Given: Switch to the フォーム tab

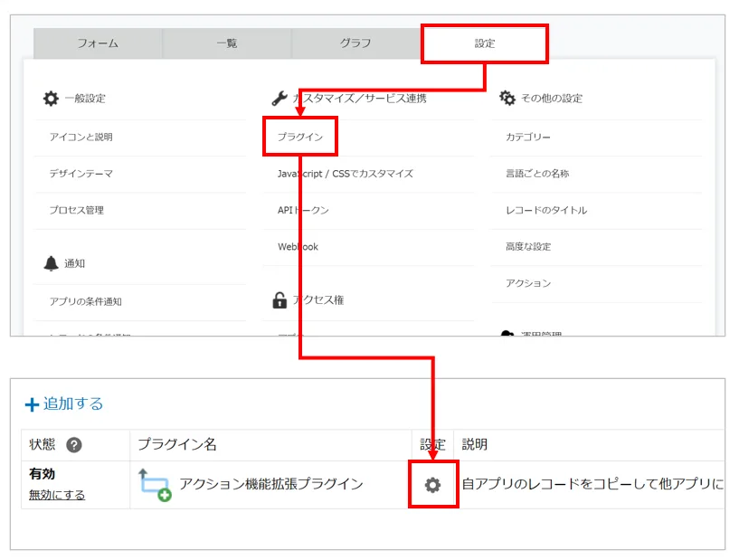Looking at the screenshot, I should pos(98,43).
